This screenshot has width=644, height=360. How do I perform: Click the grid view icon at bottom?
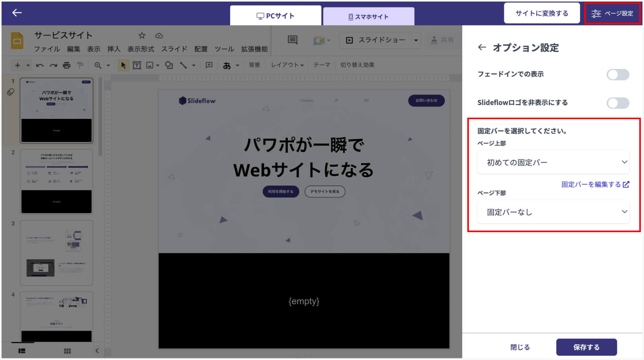[67, 351]
